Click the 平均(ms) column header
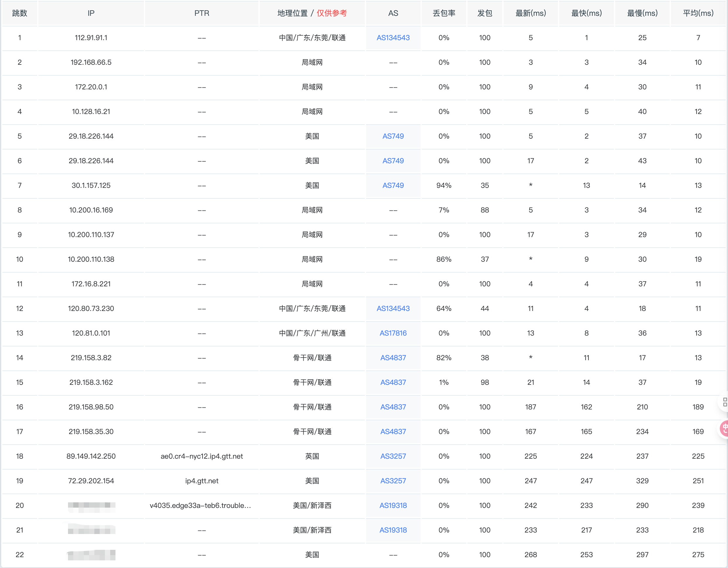Screen dimensions: 728x568 click(x=698, y=13)
